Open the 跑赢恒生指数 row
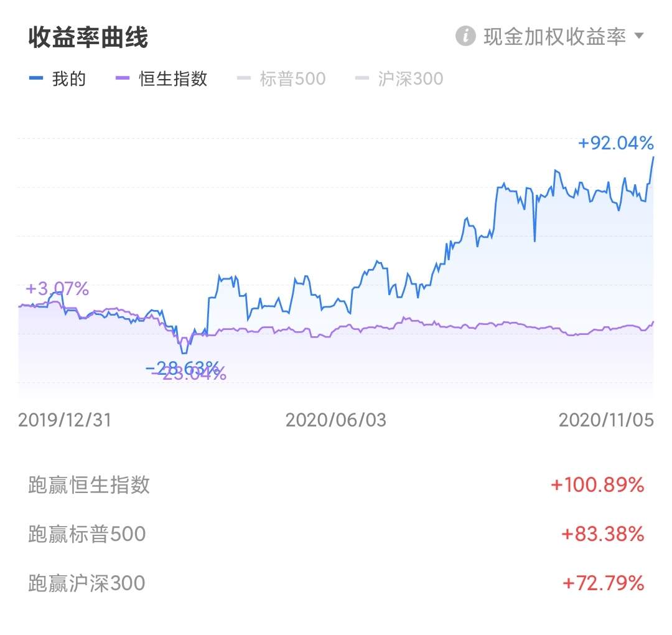 (x=89, y=485)
